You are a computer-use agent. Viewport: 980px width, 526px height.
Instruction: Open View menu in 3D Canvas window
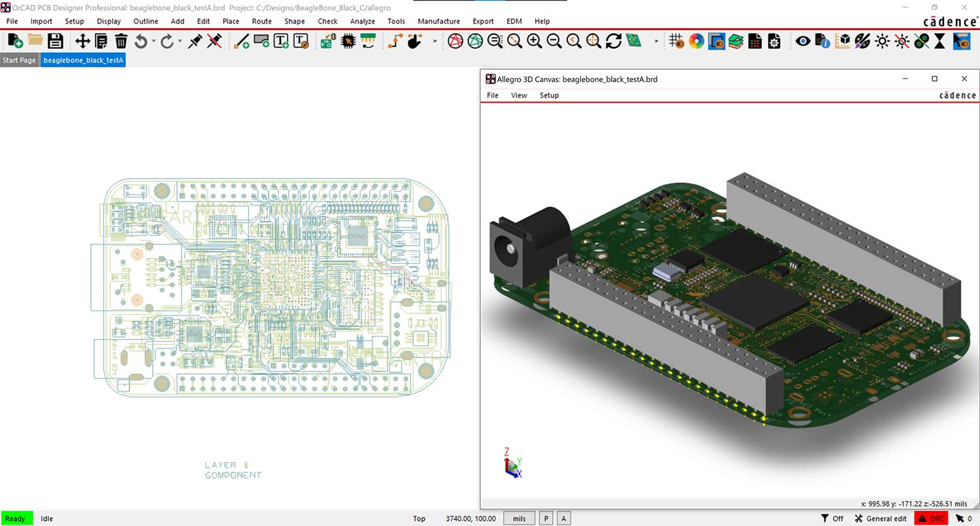(x=519, y=95)
